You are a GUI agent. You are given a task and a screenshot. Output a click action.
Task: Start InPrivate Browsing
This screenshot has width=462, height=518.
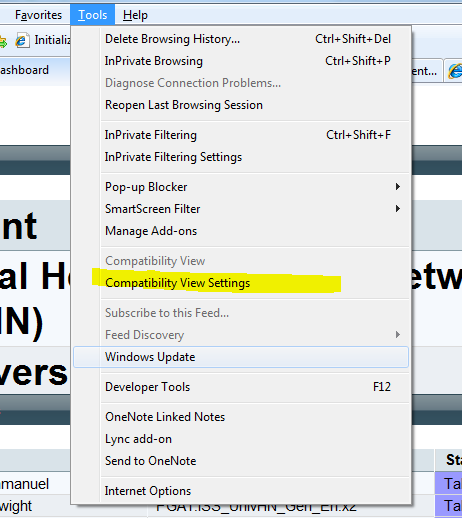coord(241,61)
